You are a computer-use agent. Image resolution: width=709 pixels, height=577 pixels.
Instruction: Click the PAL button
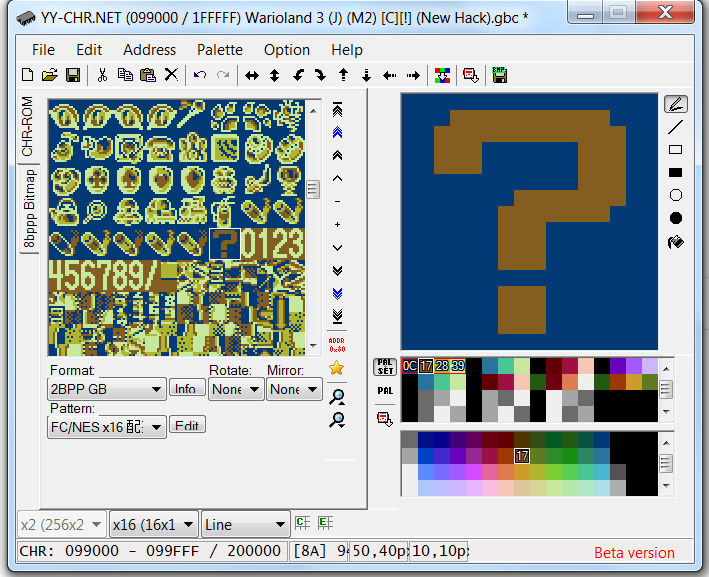pos(385,391)
